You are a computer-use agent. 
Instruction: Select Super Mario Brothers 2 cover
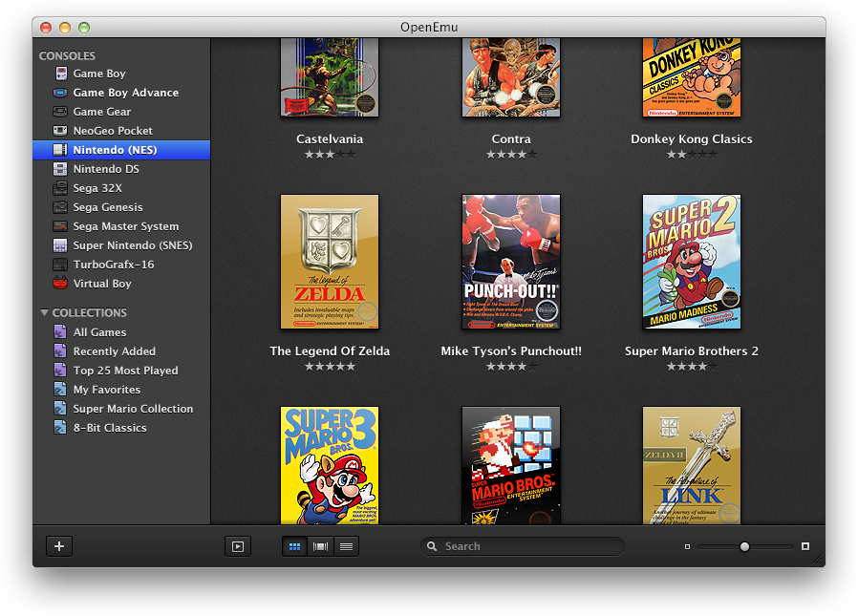pyautogui.click(x=692, y=262)
